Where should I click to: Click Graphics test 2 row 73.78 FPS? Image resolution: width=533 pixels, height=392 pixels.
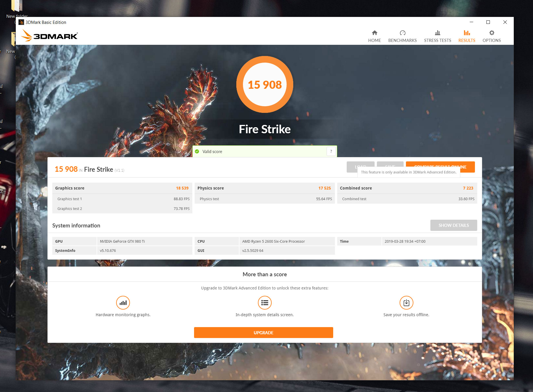(x=122, y=208)
